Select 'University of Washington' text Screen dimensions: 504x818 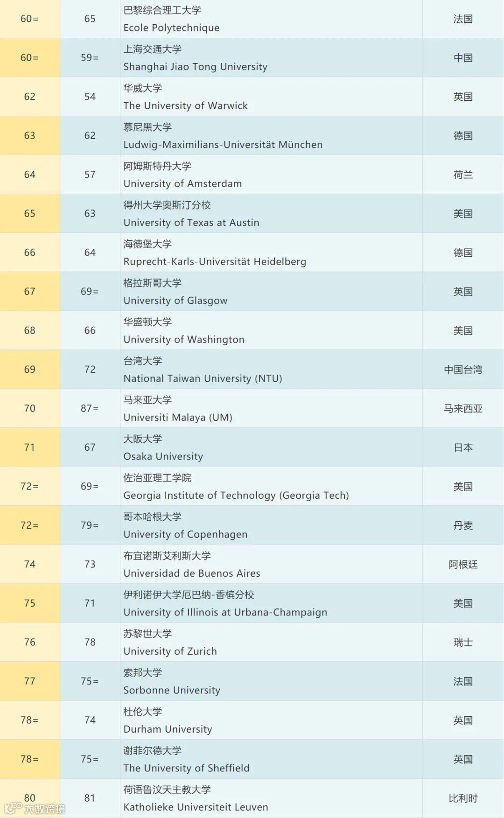coord(183,340)
